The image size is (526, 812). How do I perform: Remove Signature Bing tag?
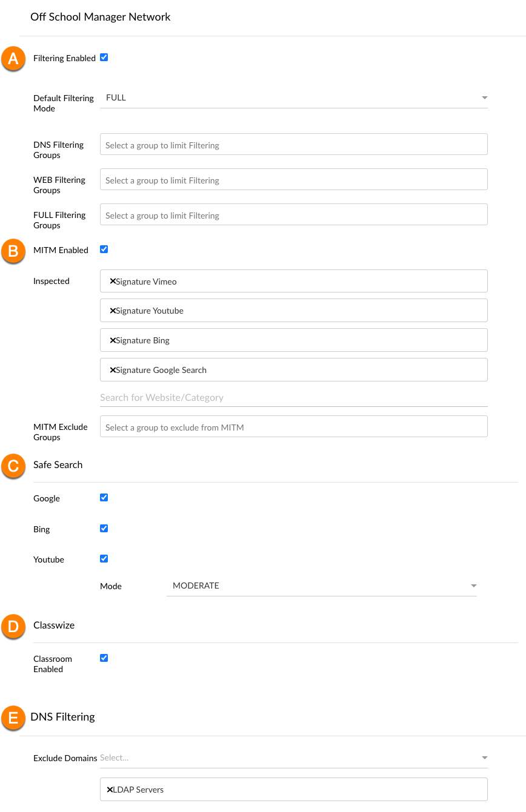point(113,340)
